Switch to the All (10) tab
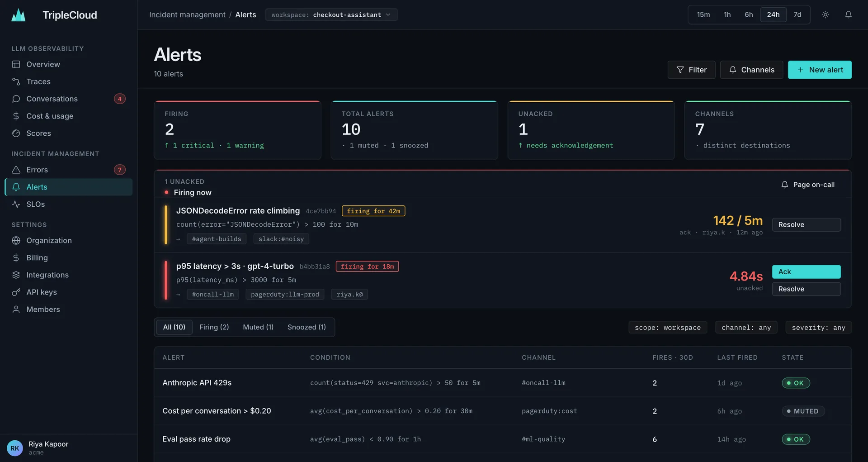Image resolution: width=868 pixels, height=462 pixels. click(x=174, y=327)
